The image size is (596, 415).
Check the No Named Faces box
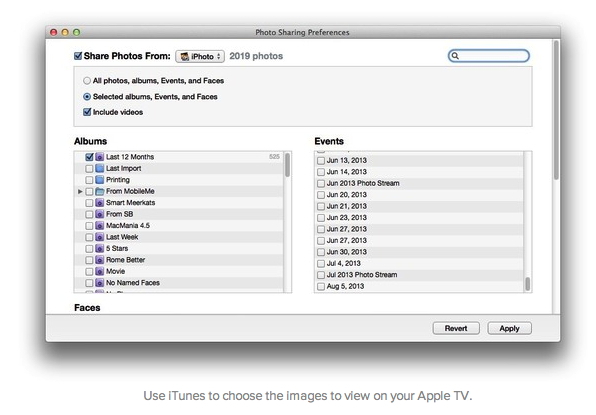click(x=89, y=283)
